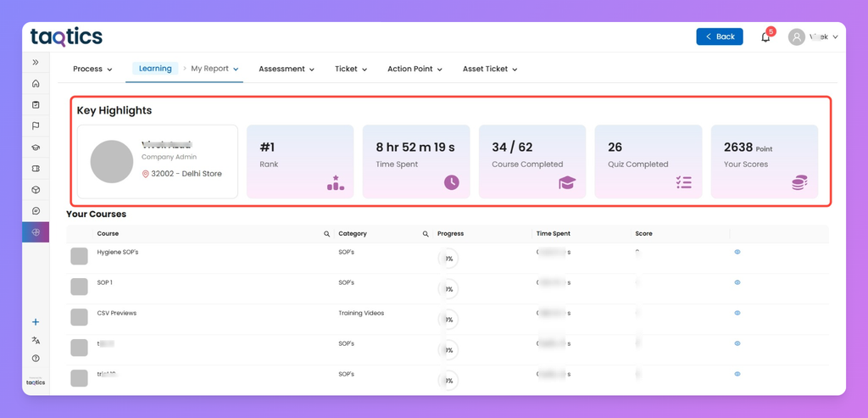Screen dimensions: 868x418
Task: Click the Quiz Completed checklist icon
Action: pos(684,182)
